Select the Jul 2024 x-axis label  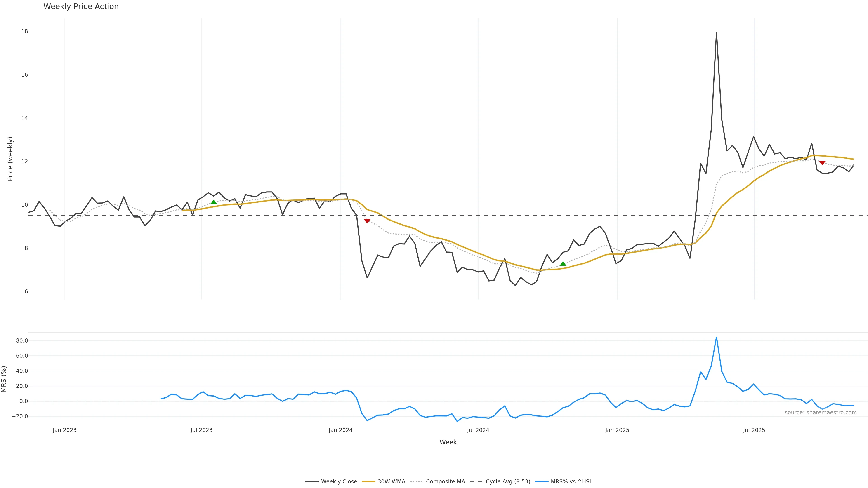pyautogui.click(x=478, y=430)
